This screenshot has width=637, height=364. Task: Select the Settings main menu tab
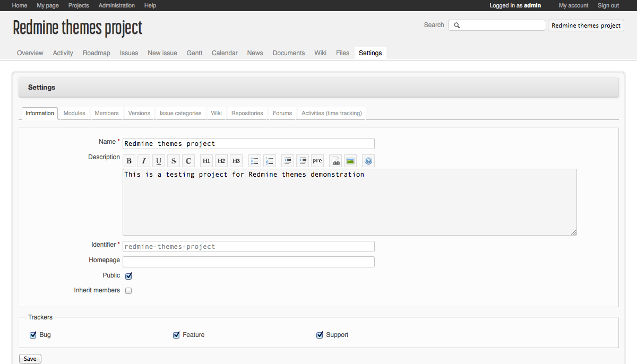click(371, 53)
